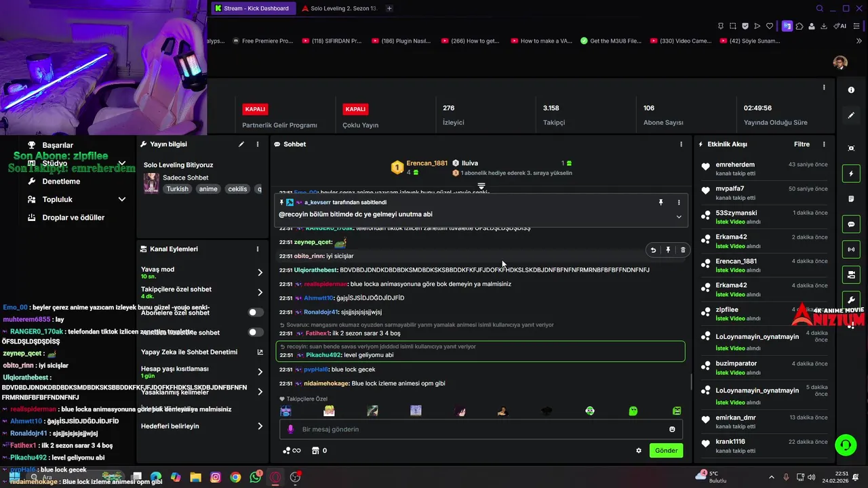Image resolution: width=868 pixels, height=488 pixels.
Task: Click microphone icon in message box
Action: [x=290, y=429]
